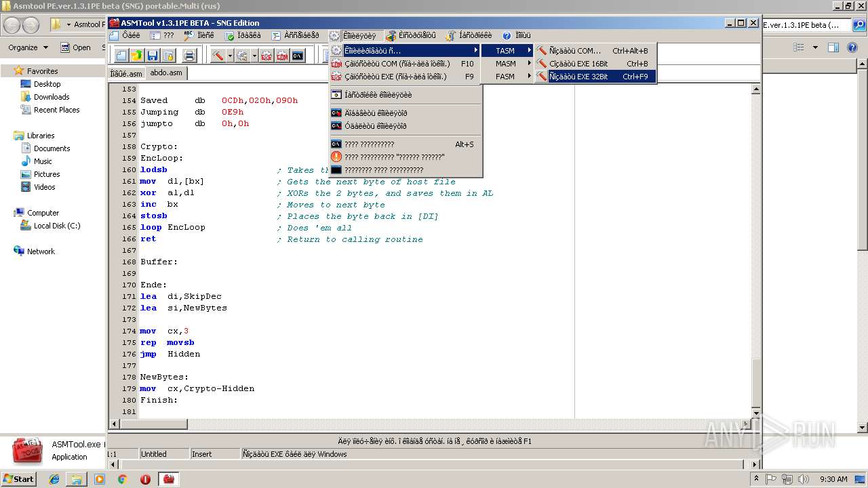Click the Open button in Explorer toolbar

pos(75,47)
